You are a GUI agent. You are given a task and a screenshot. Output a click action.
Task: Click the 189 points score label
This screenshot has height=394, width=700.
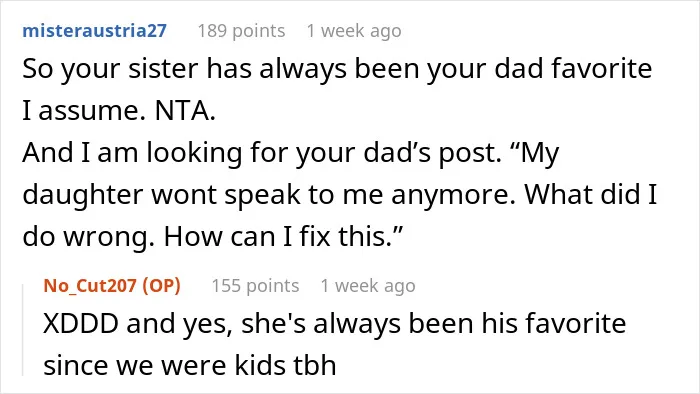pos(241,31)
